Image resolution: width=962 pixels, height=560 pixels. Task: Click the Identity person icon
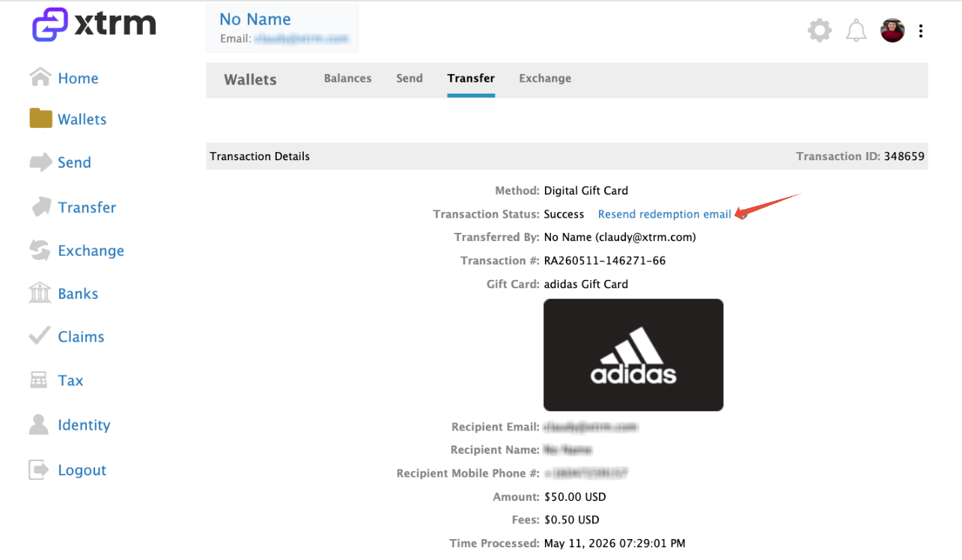pyautogui.click(x=38, y=424)
